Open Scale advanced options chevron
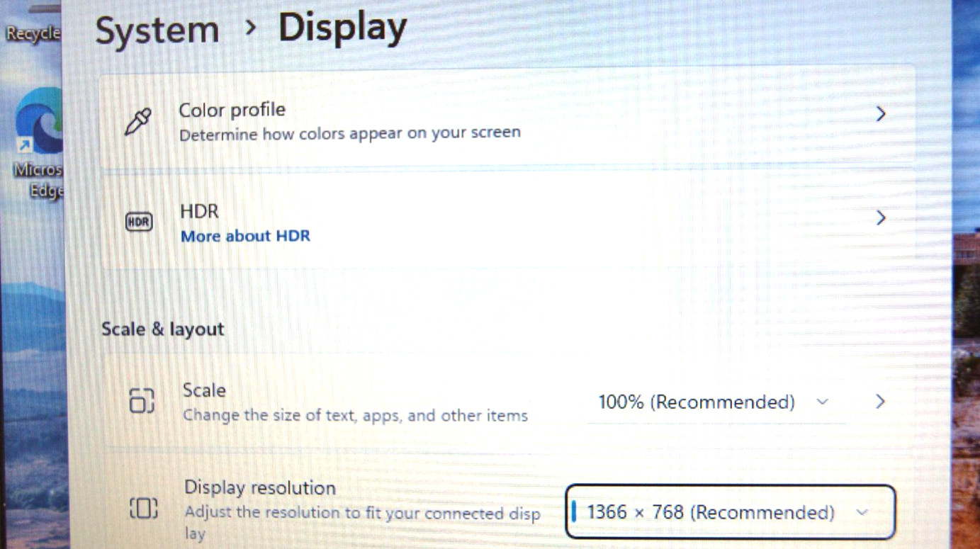The height and width of the screenshot is (549, 980). click(880, 402)
